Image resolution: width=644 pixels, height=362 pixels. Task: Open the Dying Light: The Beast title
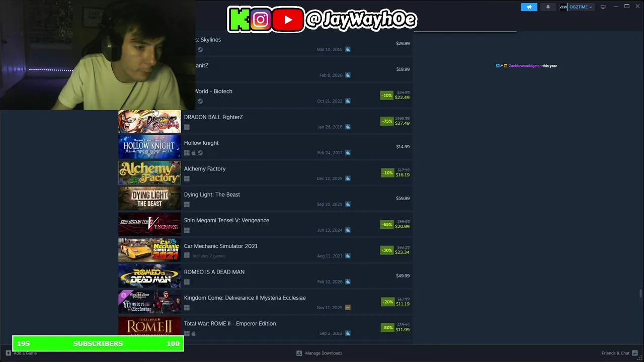point(212,195)
